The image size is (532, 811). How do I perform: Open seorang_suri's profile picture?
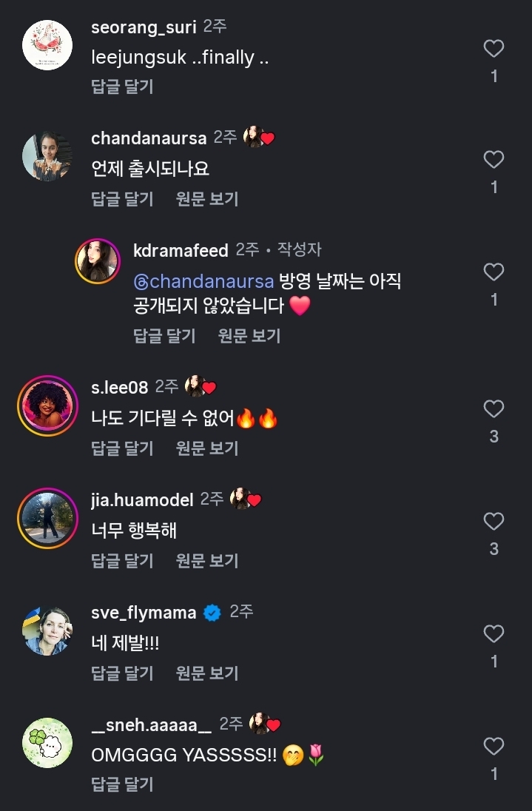(x=47, y=45)
